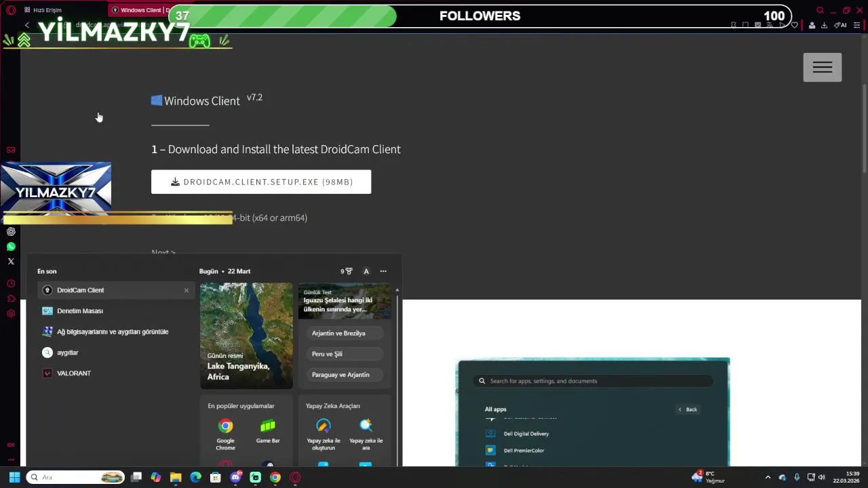Open the clock showing 15:39
The width and height of the screenshot is (868, 488).
pyautogui.click(x=847, y=477)
